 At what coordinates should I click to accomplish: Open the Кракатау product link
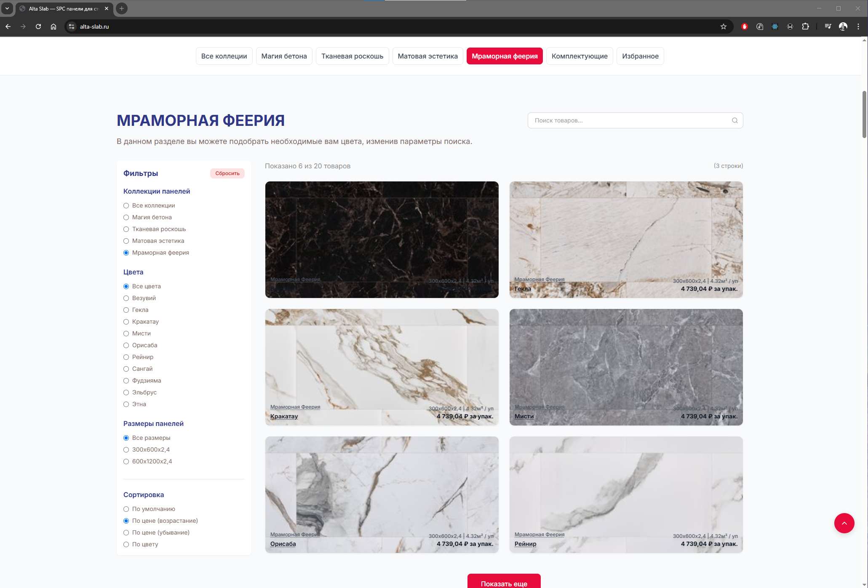[x=284, y=416]
